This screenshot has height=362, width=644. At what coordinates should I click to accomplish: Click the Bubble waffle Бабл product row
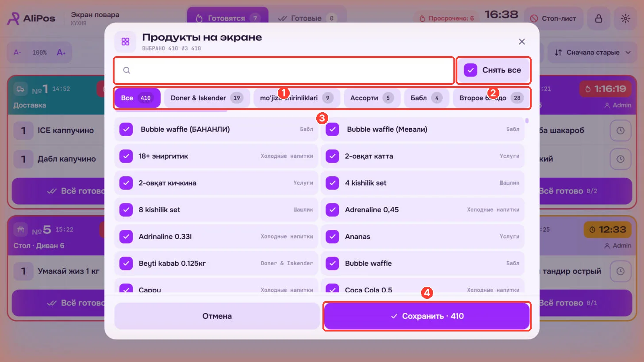[x=422, y=263]
